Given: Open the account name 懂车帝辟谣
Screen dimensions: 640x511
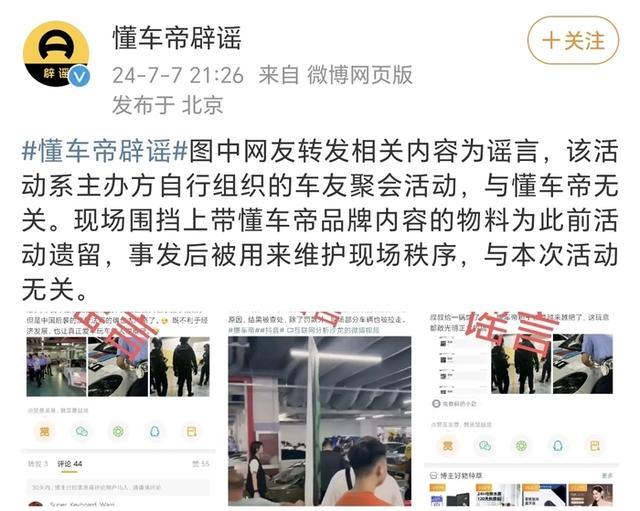Looking at the screenshot, I should coord(177,38).
